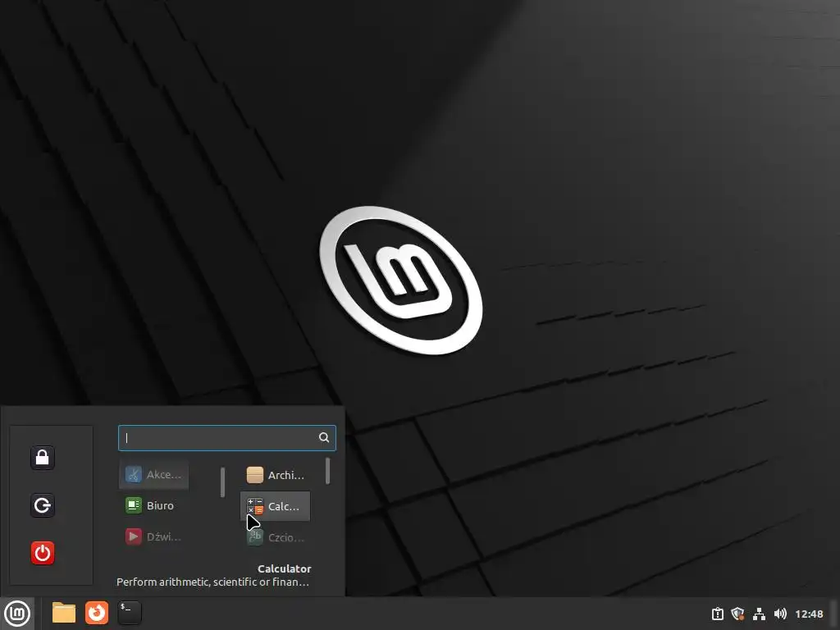Click the Linux Mint menu button on panel

(x=17, y=614)
